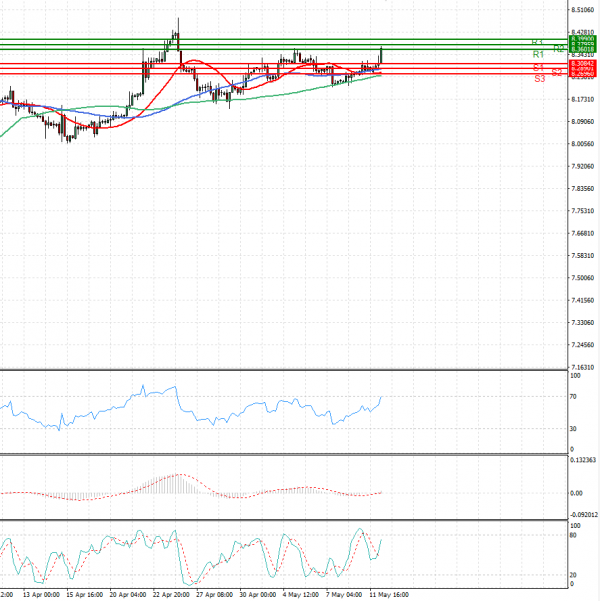The height and width of the screenshot is (601, 600).
Task: Select the green R2 resistance label
Action: pyautogui.click(x=559, y=49)
